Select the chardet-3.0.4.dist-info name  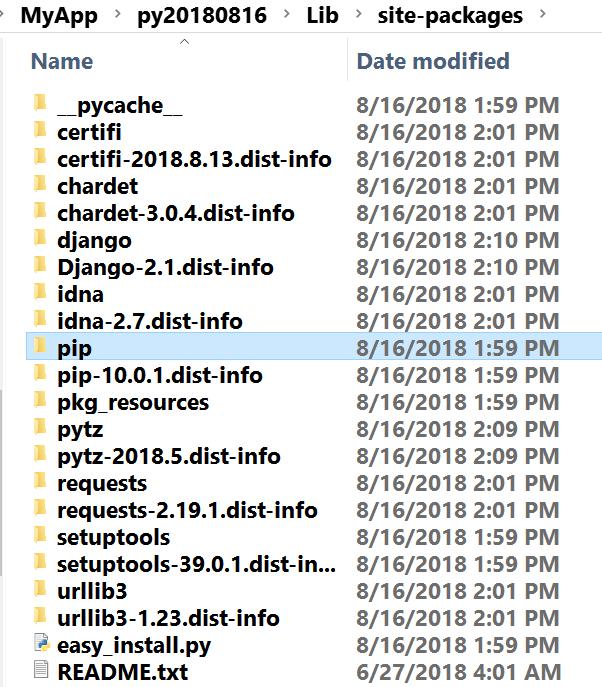click(x=176, y=213)
